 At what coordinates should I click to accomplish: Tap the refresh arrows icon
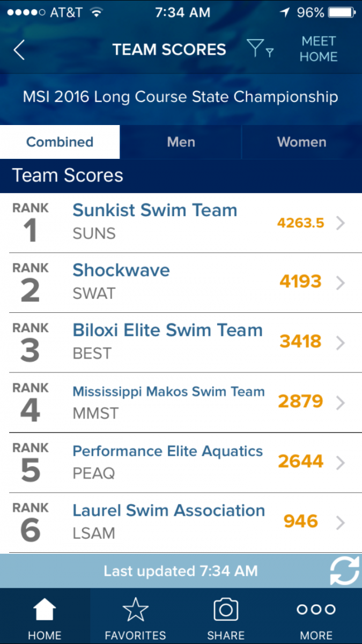344,571
